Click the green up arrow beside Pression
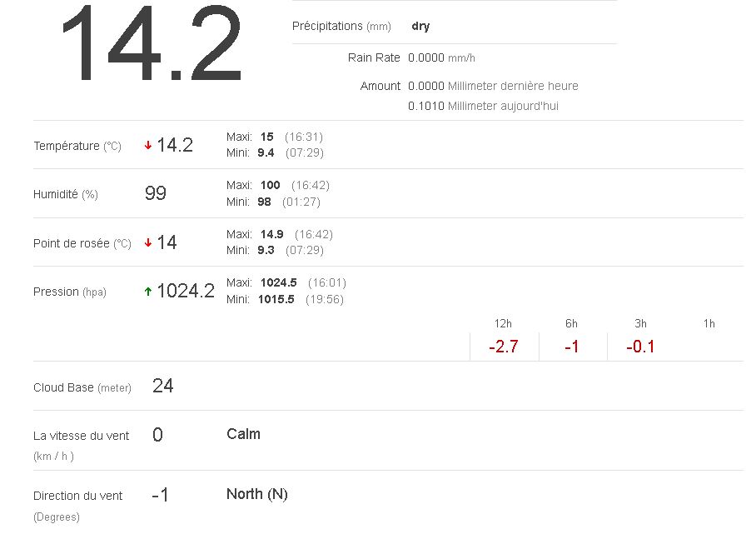 (148, 292)
